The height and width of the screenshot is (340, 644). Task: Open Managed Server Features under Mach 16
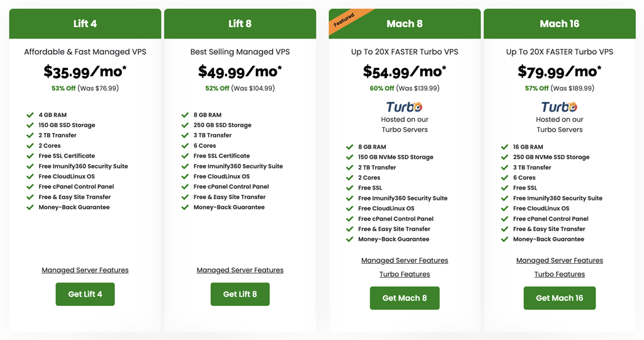point(559,260)
